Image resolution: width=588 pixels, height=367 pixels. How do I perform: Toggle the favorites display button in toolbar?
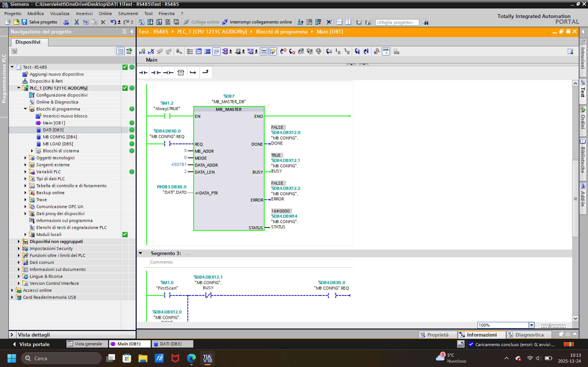pyautogui.click(x=273, y=51)
